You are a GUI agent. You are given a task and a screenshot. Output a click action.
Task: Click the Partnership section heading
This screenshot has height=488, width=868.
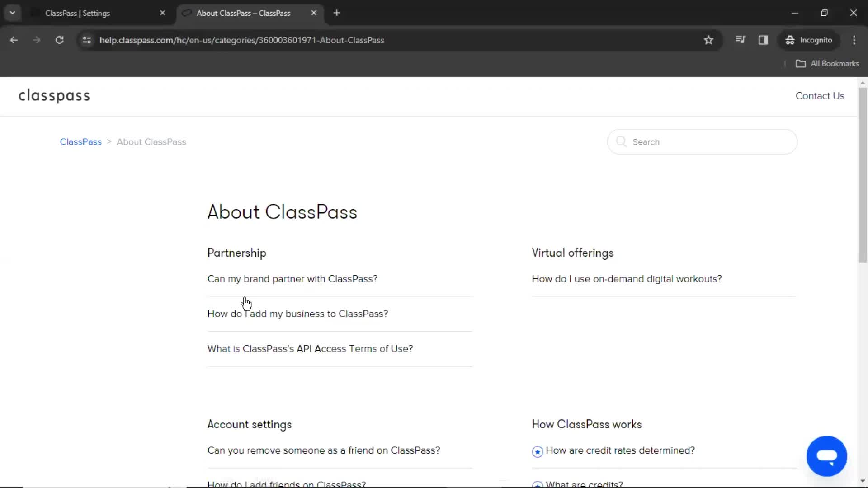point(236,253)
